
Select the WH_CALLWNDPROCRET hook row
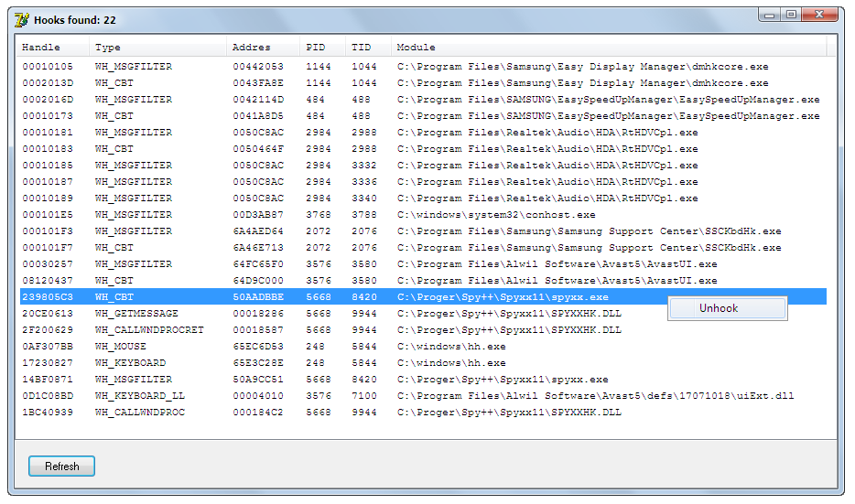[x=149, y=330]
